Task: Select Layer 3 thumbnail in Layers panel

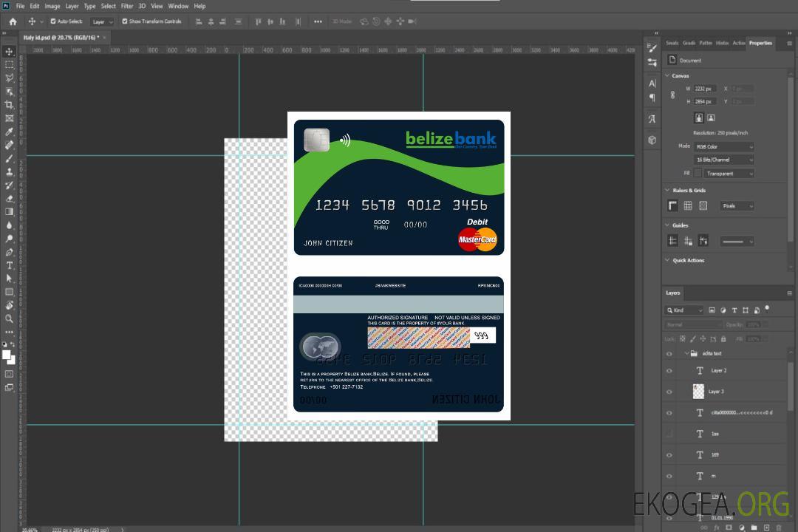Action: click(699, 391)
